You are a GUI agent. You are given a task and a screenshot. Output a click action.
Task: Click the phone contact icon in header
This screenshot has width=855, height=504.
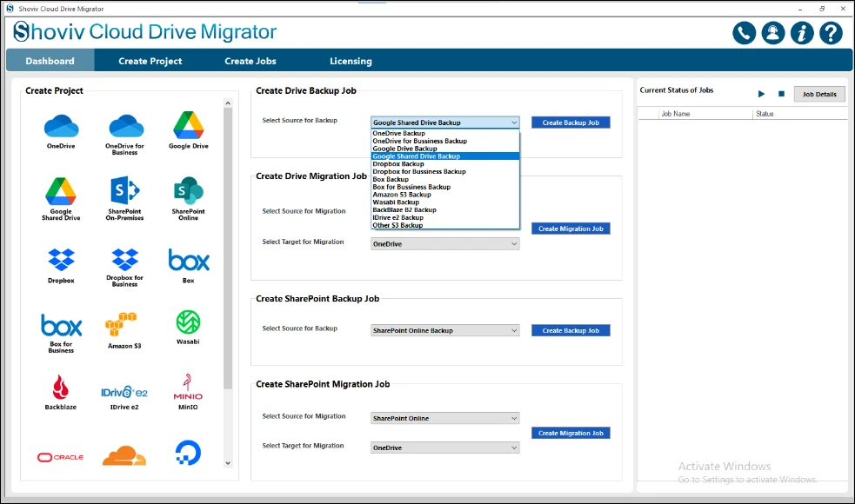745,33
